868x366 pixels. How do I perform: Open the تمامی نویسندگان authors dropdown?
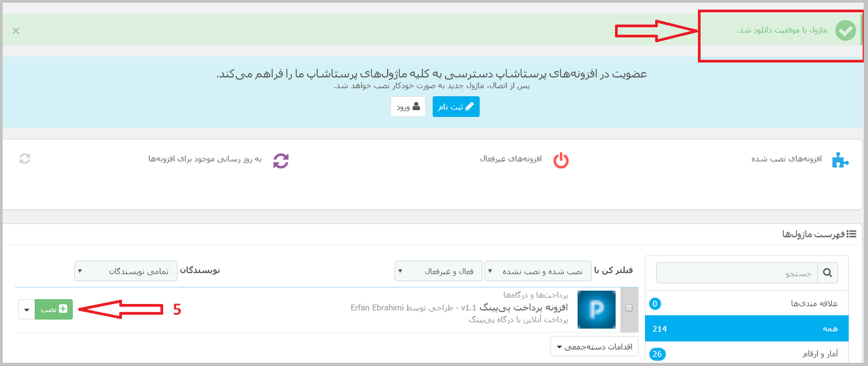[126, 271]
